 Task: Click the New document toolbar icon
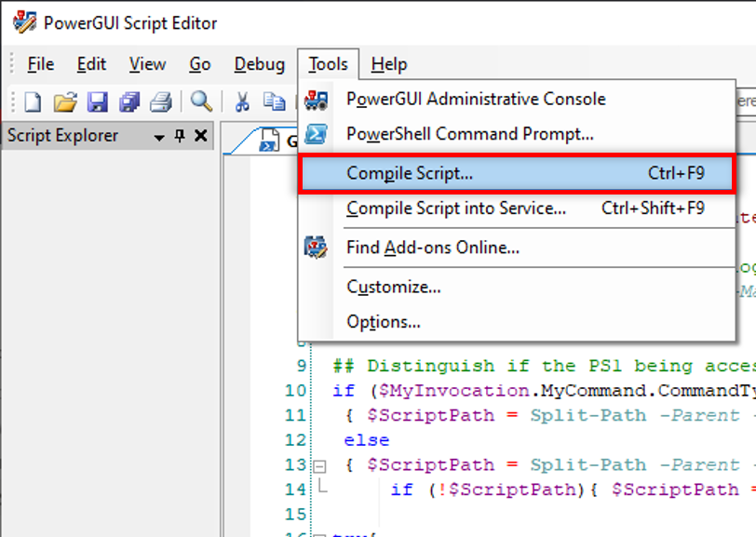pos(33,101)
